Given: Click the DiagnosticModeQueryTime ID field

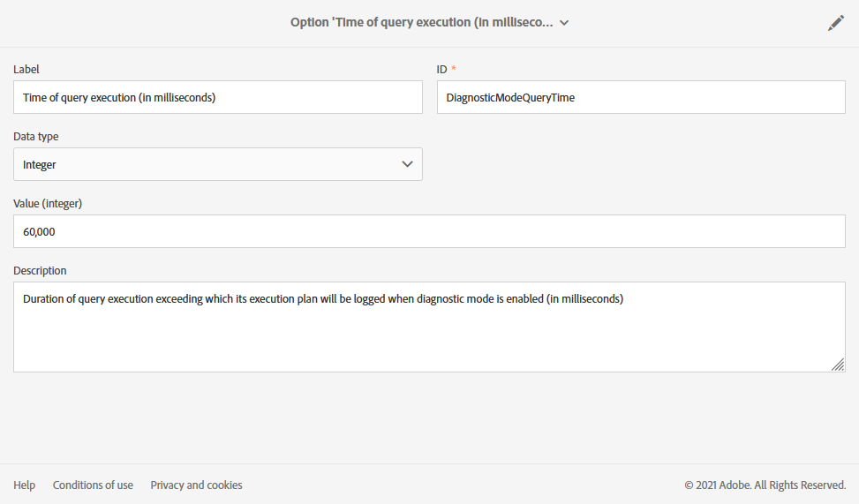Looking at the screenshot, I should [641, 98].
